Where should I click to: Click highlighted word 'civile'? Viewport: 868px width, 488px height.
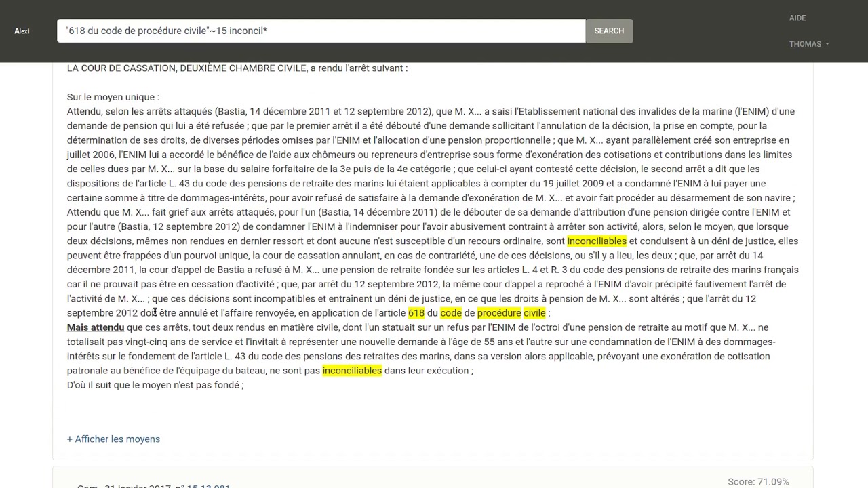click(x=534, y=313)
